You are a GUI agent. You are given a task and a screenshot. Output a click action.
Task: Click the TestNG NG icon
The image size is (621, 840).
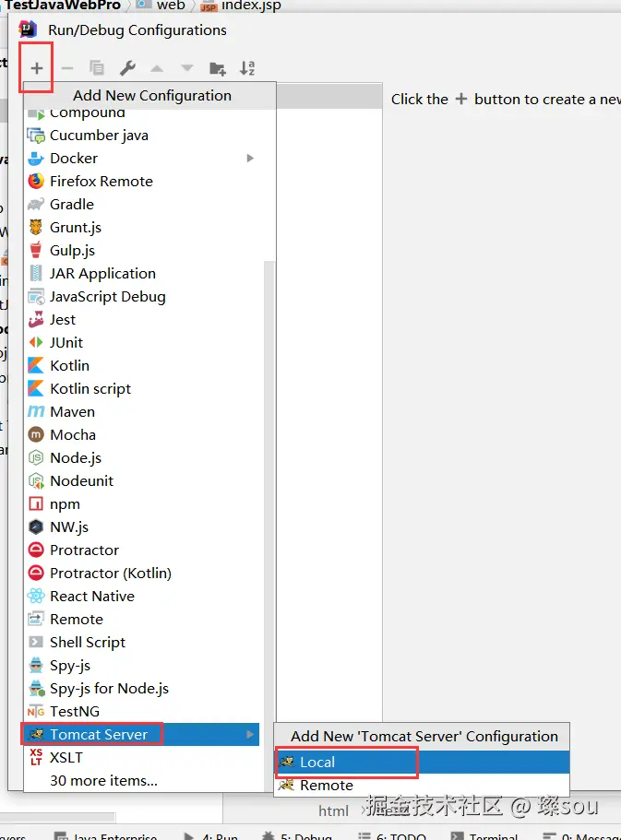click(36, 712)
